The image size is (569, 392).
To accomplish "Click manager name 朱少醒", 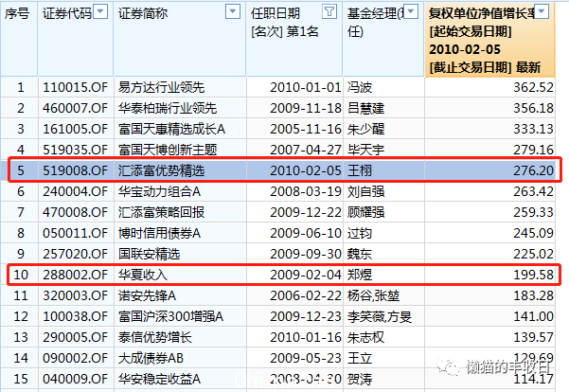I will 365,129.
